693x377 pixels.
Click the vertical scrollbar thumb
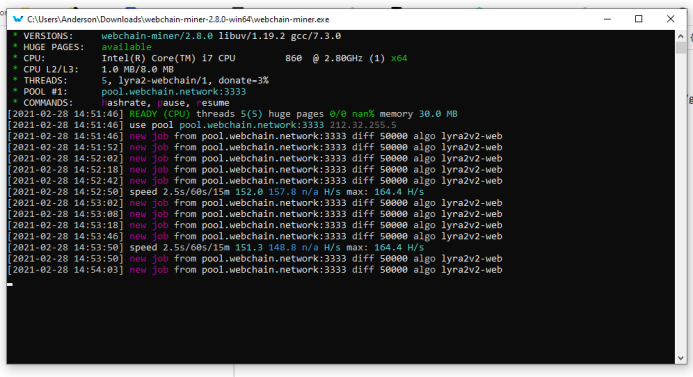(x=681, y=48)
